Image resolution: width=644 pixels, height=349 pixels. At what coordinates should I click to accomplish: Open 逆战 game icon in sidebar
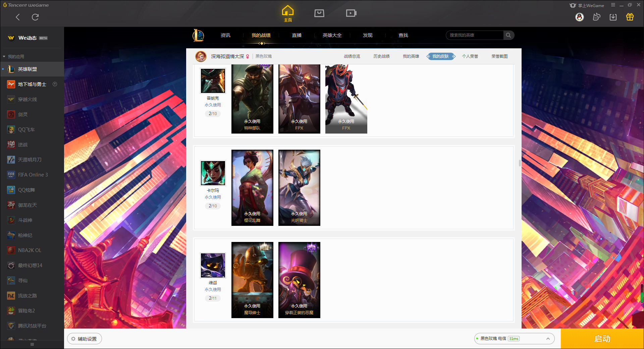[11, 145]
